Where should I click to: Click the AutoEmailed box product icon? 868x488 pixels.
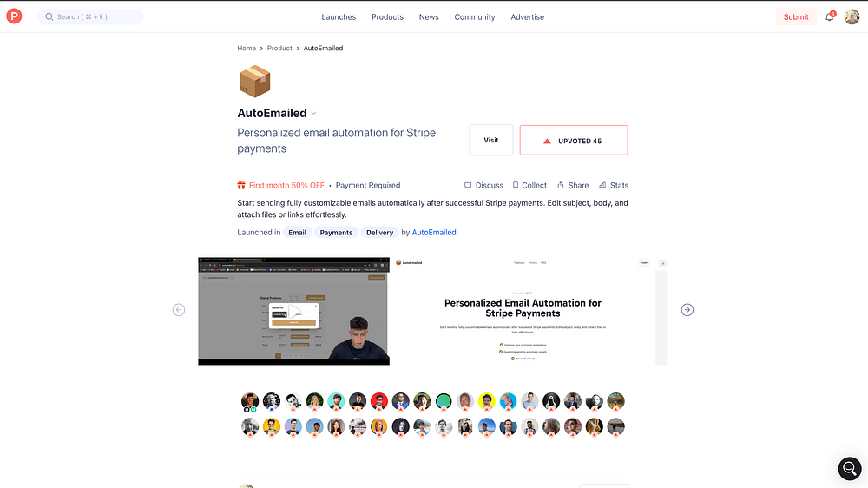[x=254, y=81]
